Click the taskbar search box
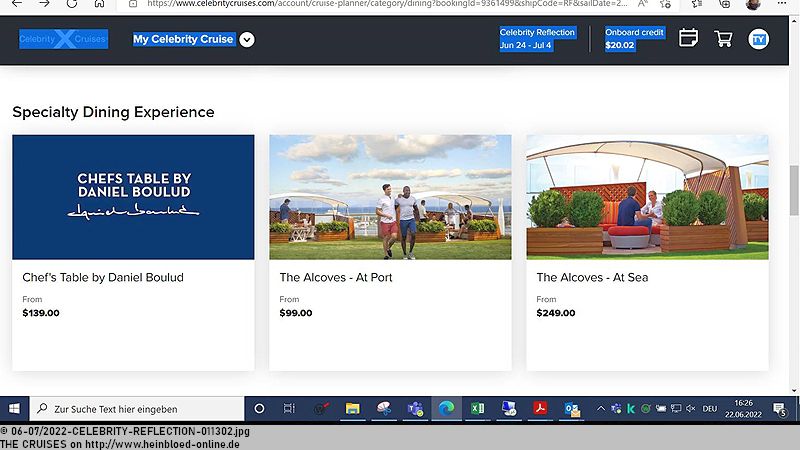800x450 pixels. pos(137,409)
